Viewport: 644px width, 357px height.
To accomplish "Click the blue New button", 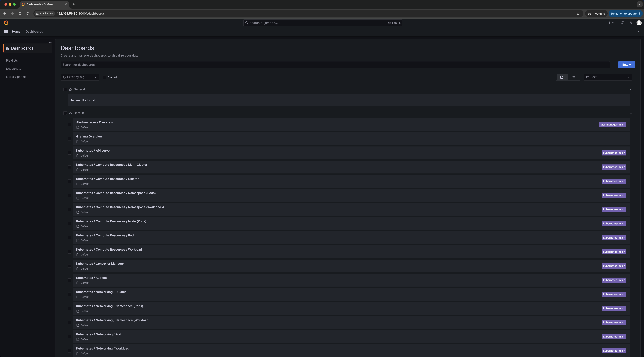I will (626, 65).
